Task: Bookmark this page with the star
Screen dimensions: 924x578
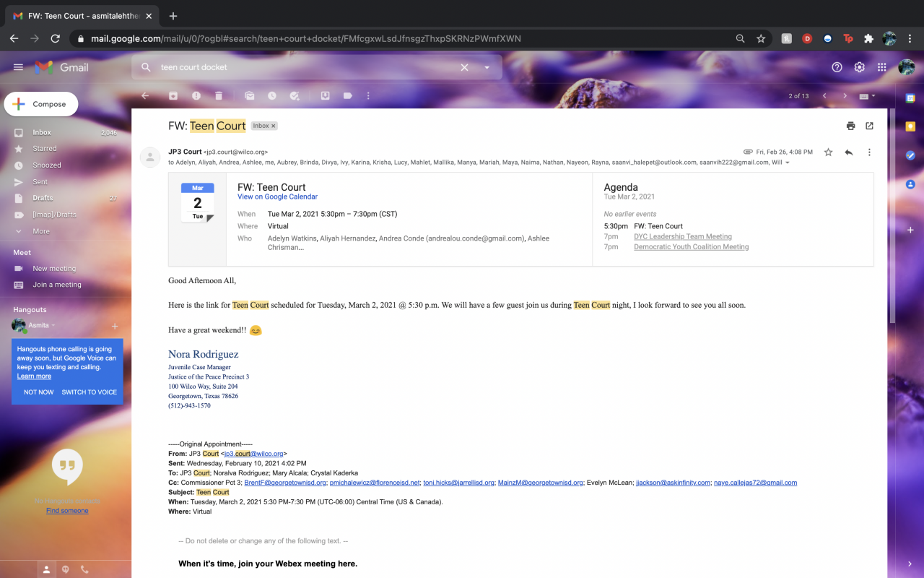Action: coord(761,39)
